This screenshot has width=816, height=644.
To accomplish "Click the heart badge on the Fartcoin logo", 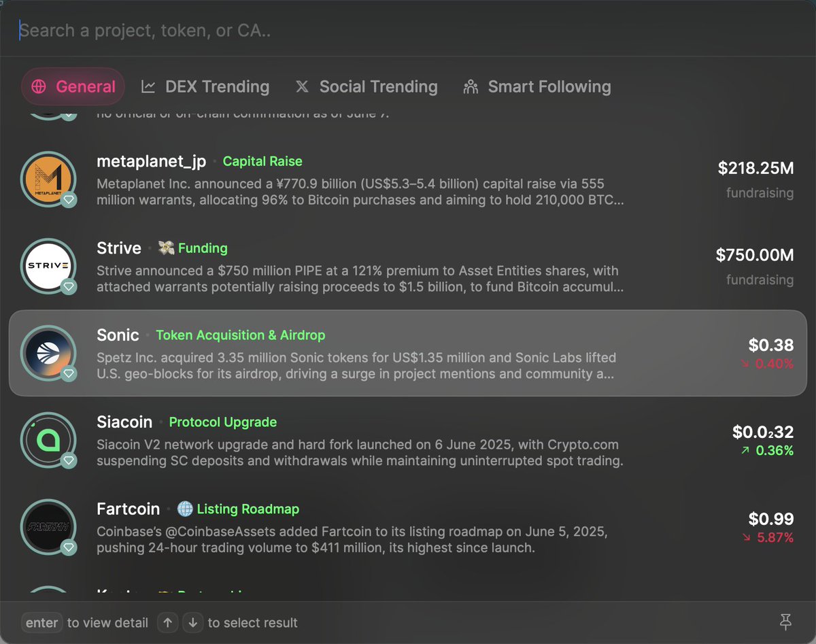I will click(x=69, y=547).
